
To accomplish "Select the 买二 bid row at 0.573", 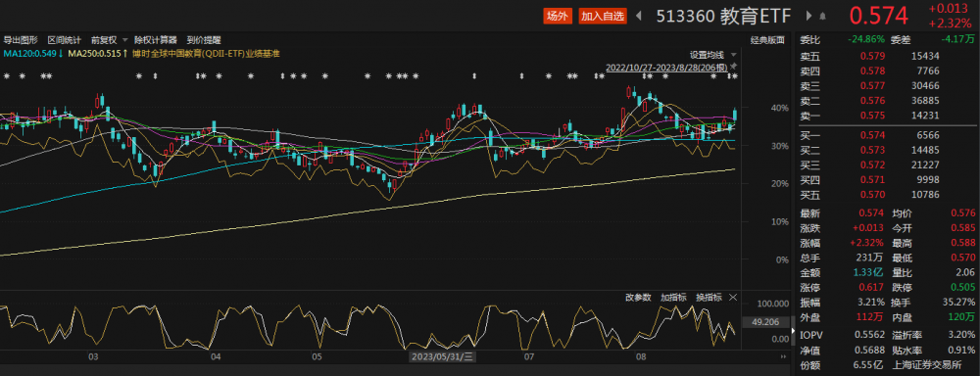I will [x=888, y=150].
